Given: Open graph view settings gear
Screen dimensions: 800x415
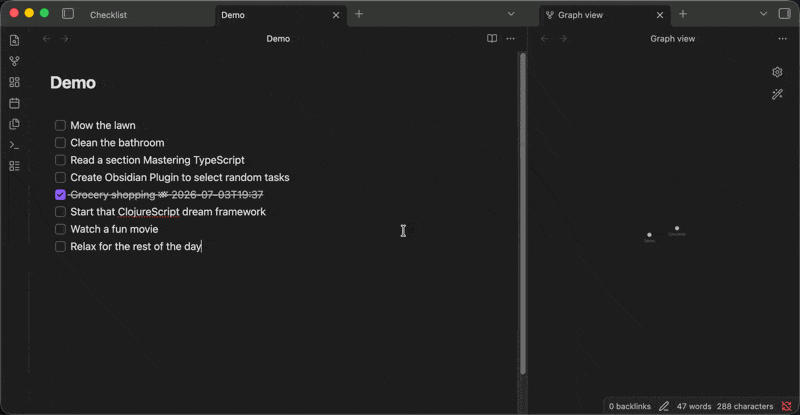Looking at the screenshot, I should [x=777, y=72].
